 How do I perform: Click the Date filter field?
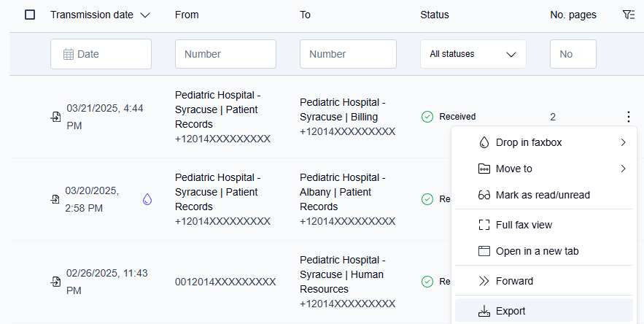click(x=101, y=54)
